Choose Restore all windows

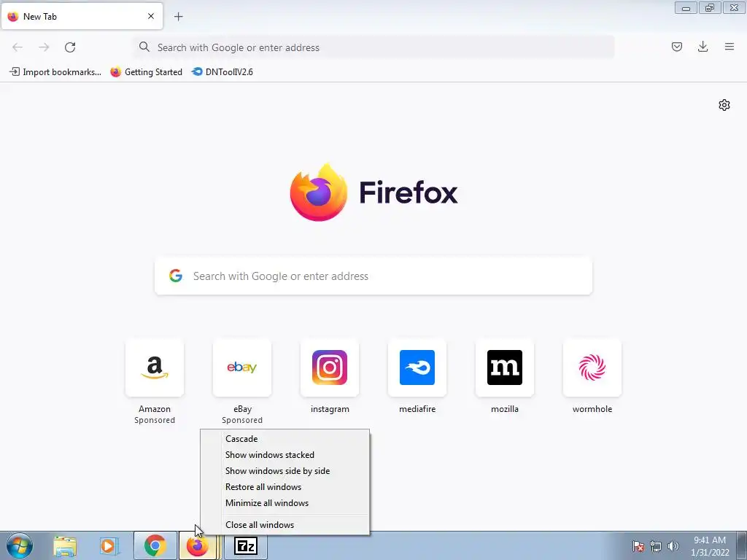285,487
